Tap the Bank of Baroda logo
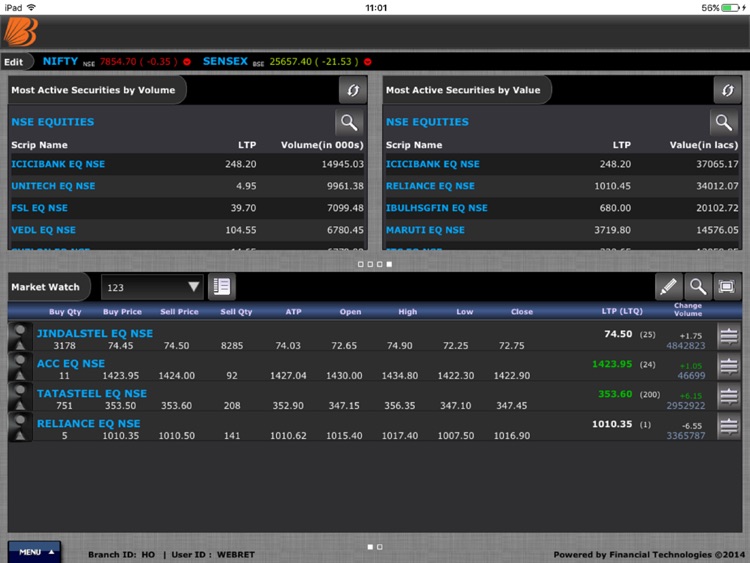Image resolution: width=750 pixels, height=563 pixels. click(x=21, y=32)
